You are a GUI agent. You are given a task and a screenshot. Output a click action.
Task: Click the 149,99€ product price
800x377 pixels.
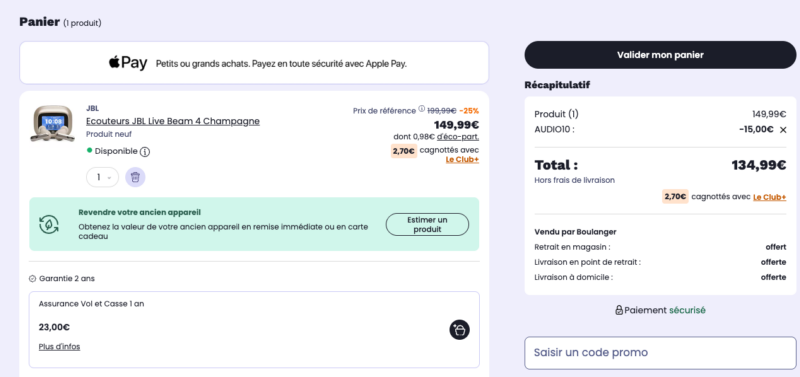pyautogui.click(x=457, y=125)
